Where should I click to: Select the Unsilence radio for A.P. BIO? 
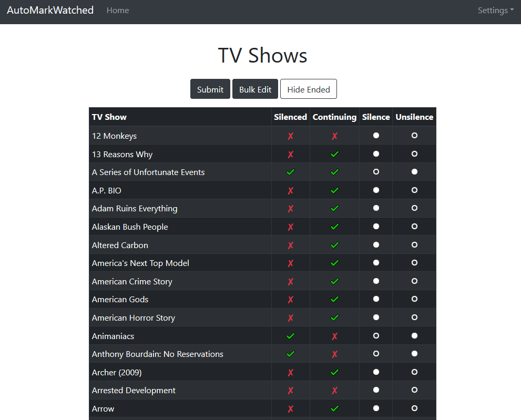click(414, 190)
